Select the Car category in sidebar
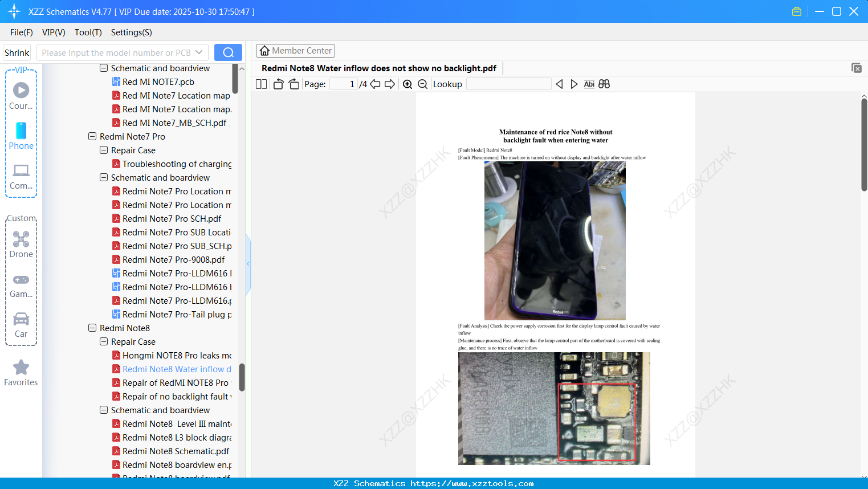The height and width of the screenshot is (489, 868). [x=21, y=325]
